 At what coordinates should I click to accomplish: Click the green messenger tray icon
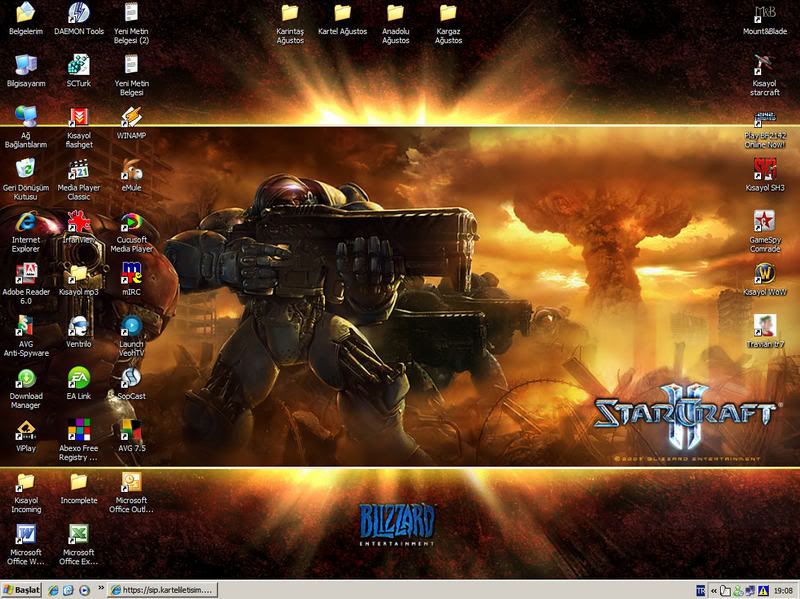coord(738,590)
